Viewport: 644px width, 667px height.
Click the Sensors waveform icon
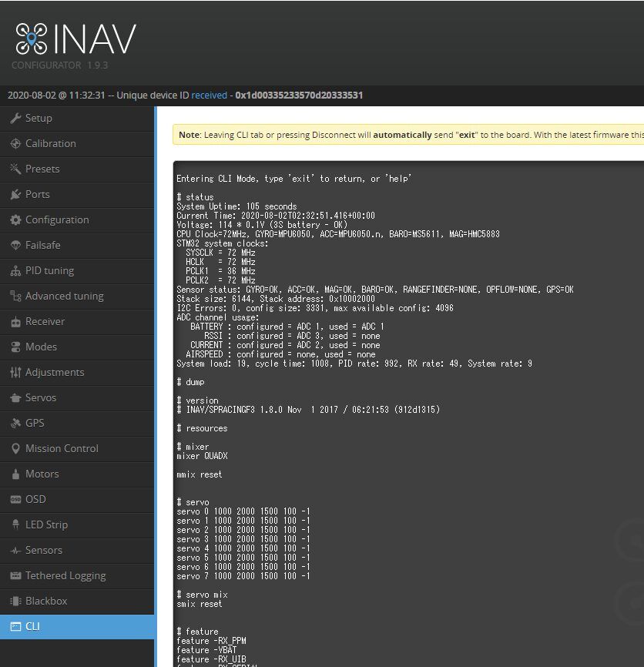(x=15, y=551)
